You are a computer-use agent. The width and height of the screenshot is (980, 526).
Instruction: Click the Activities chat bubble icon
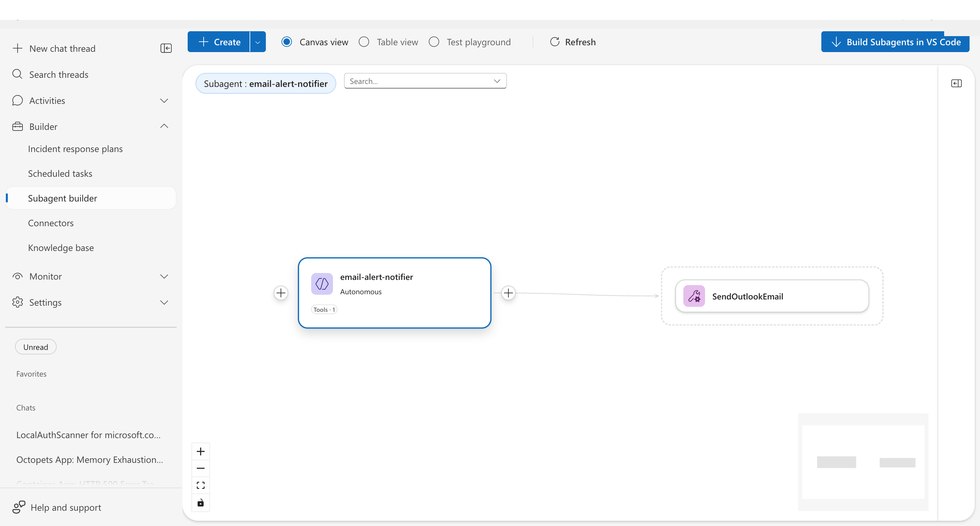click(x=18, y=100)
